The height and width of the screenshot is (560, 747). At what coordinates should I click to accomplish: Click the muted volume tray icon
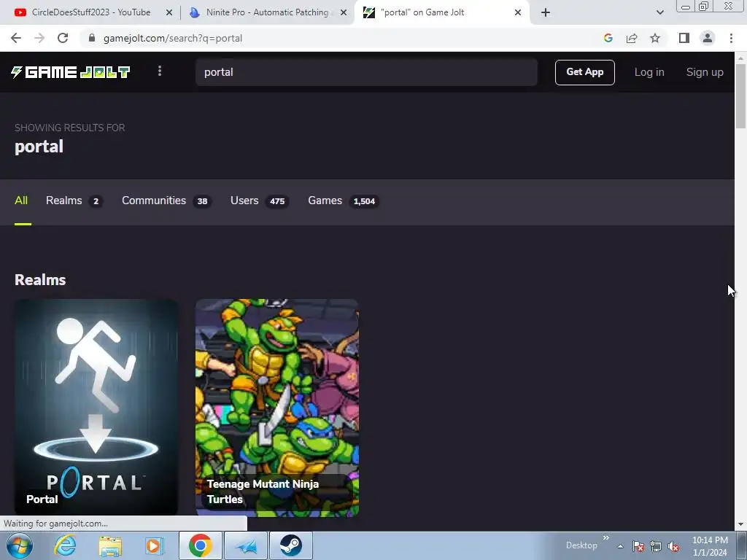(673, 546)
